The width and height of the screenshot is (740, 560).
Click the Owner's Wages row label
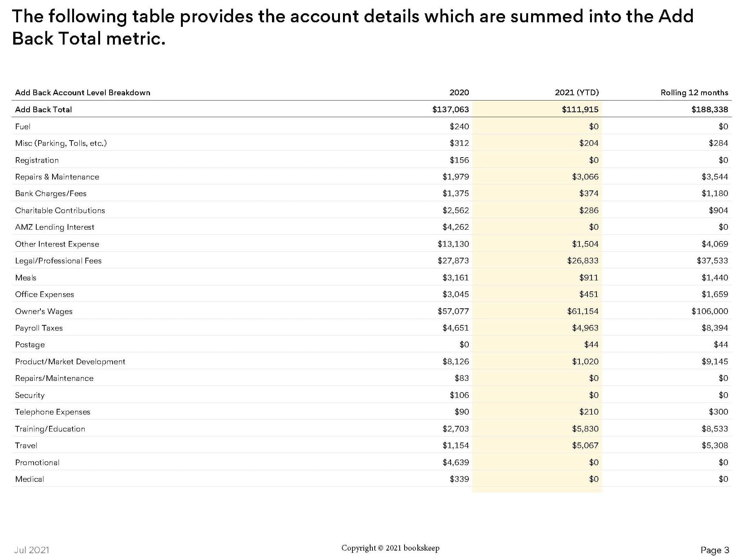pyautogui.click(x=44, y=311)
